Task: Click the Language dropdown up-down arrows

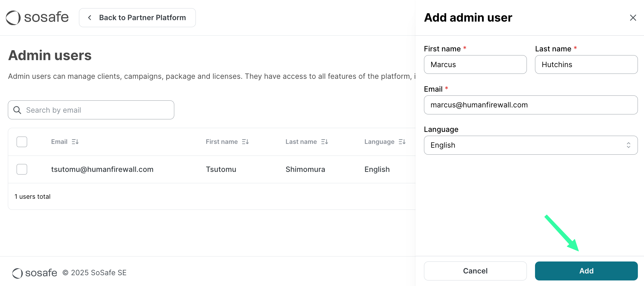Action: pyautogui.click(x=629, y=145)
